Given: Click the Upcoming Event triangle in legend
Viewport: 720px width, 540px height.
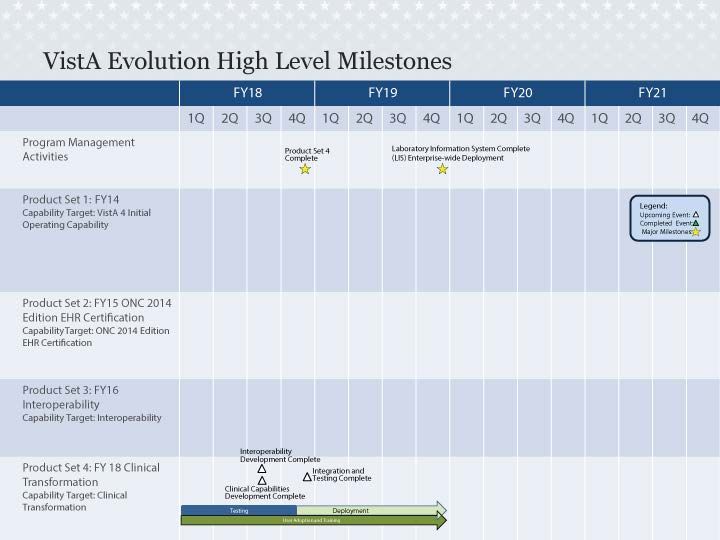Looking at the screenshot, I should point(696,214).
